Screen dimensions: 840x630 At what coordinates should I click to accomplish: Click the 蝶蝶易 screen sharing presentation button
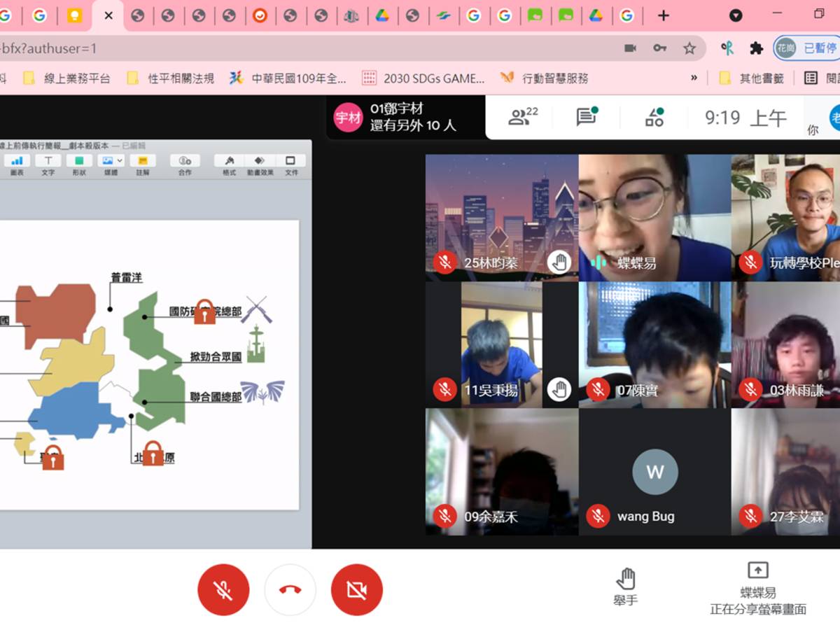click(758, 588)
